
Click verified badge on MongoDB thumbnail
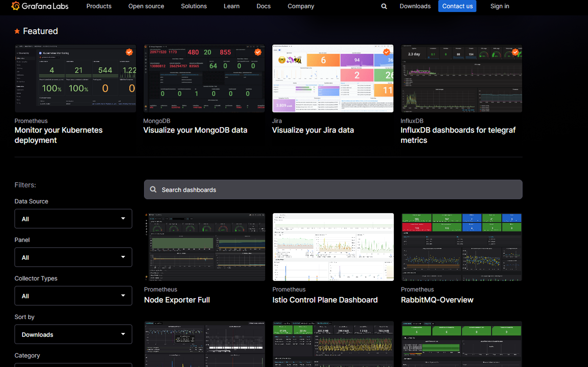258,52
